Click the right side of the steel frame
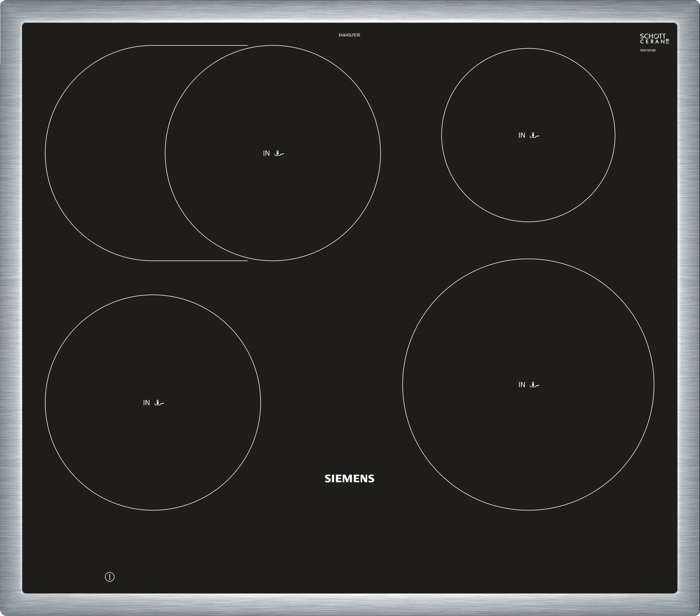The image size is (700, 616). coord(689,308)
